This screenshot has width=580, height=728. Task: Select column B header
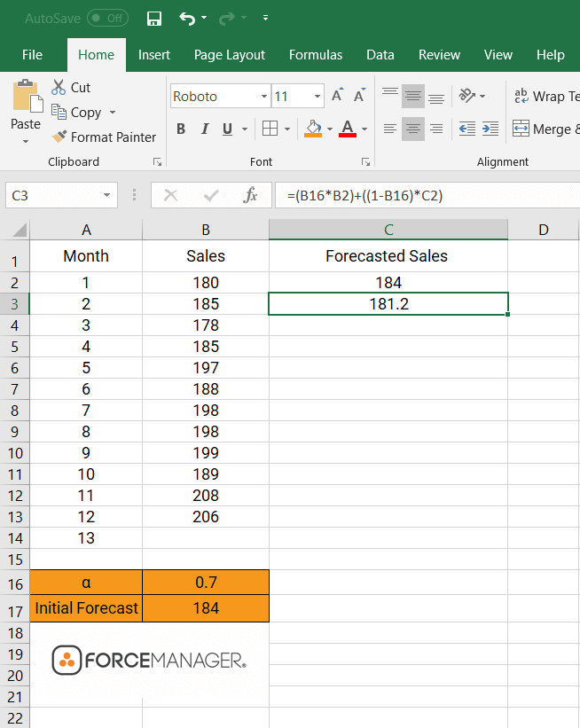point(206,230)
